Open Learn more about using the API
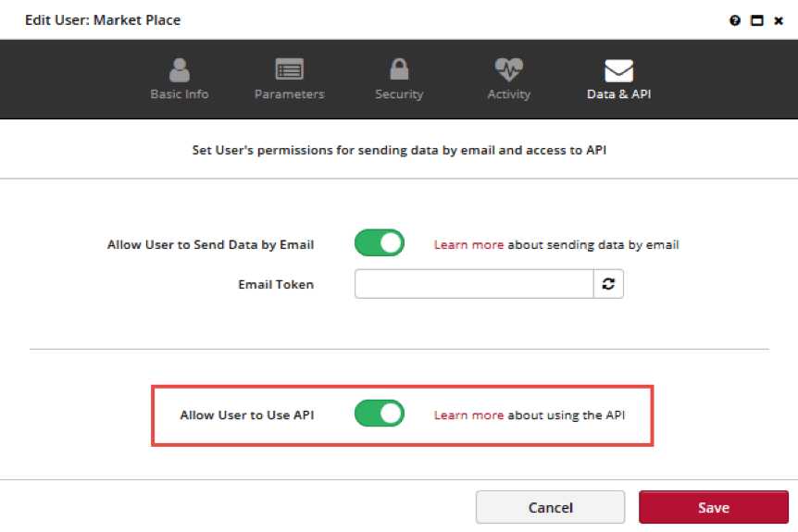 [468, 415]
